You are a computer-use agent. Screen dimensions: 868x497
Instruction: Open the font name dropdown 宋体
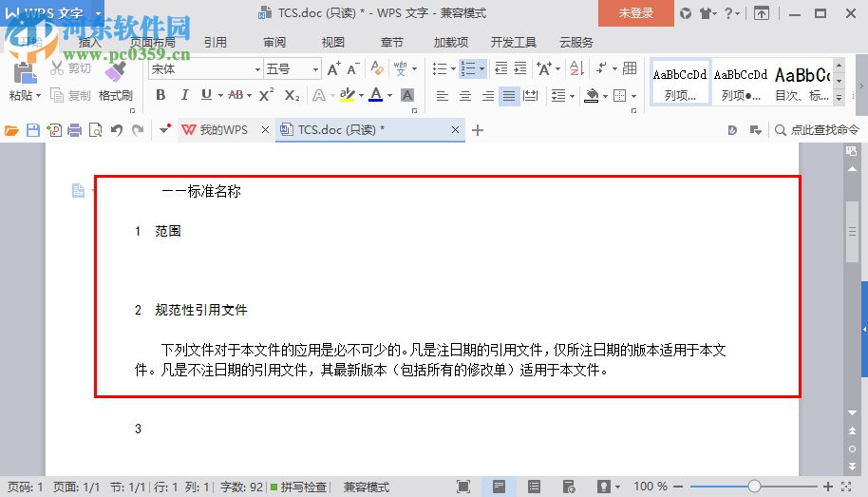pyautogui.click(x=257, y=69)
